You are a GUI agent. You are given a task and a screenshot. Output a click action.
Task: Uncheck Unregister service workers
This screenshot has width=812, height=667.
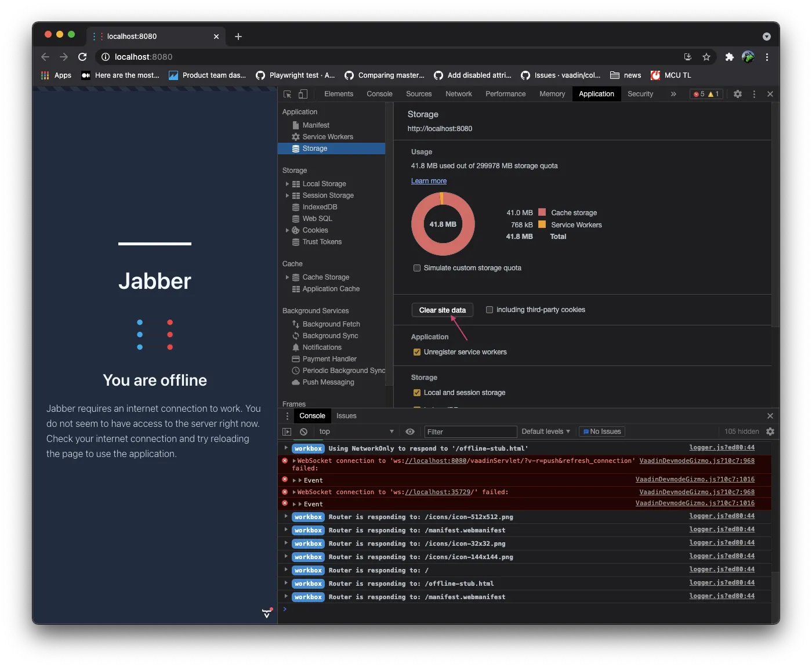tap(417, 352)
